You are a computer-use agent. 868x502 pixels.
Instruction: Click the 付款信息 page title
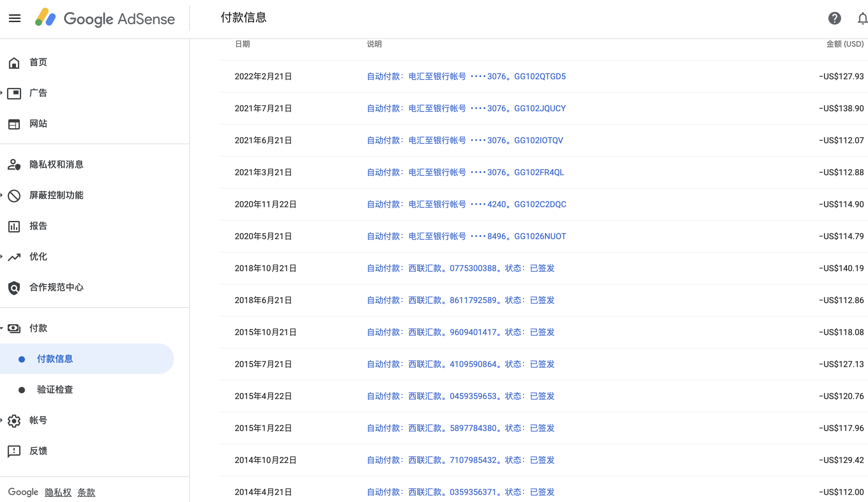point(243,18)
